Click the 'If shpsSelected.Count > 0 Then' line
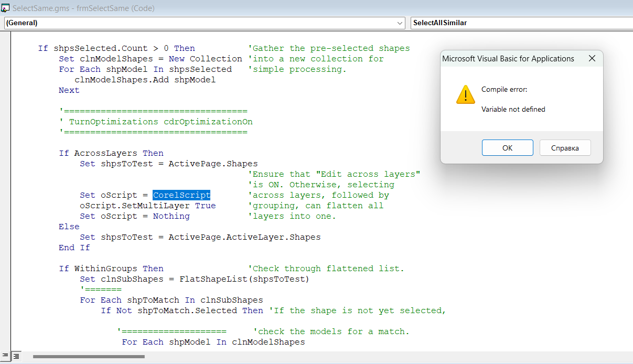Image resolution: width=633 pixels, height=364 pixels. (116, 48)
